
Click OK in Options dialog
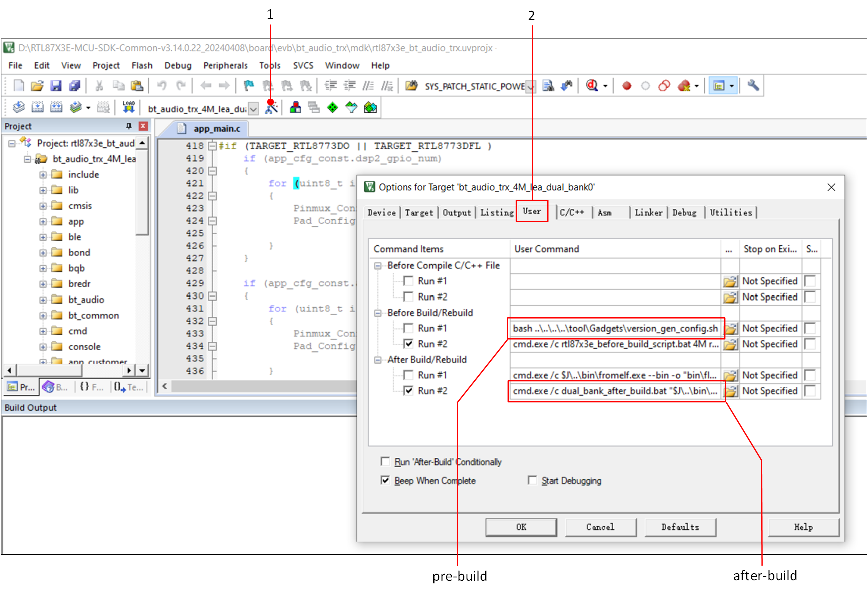[521, 527]
